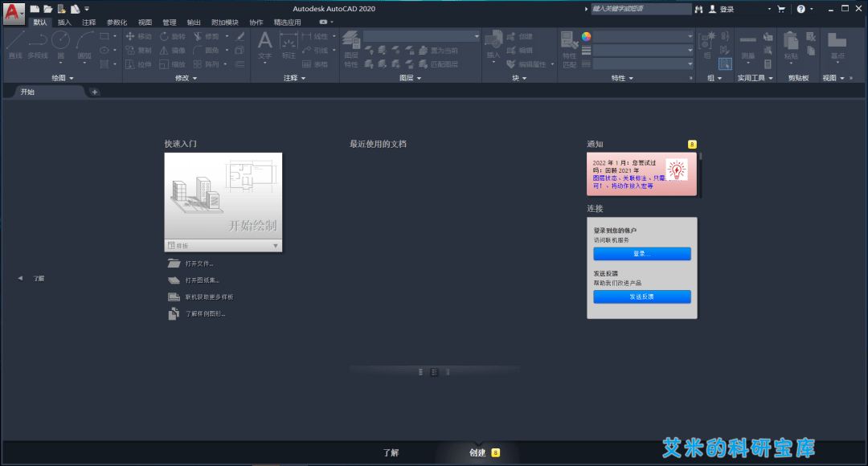Click the 圆角 (Fillet) tool
The height and width of the screenshot is (466, 868).
(x=207, y=51)
